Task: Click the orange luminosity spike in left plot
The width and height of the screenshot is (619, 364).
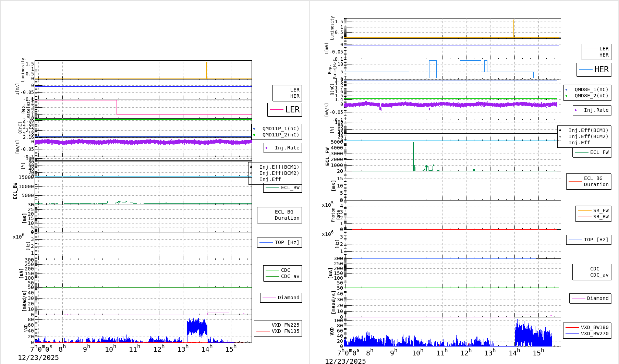Action: [206, 70]
